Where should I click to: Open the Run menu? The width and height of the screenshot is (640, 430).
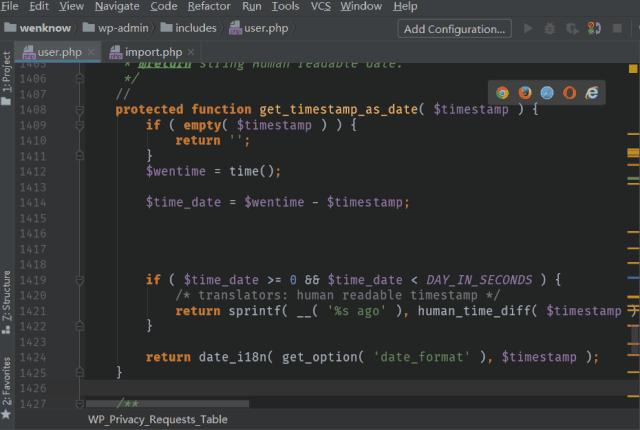252,6
